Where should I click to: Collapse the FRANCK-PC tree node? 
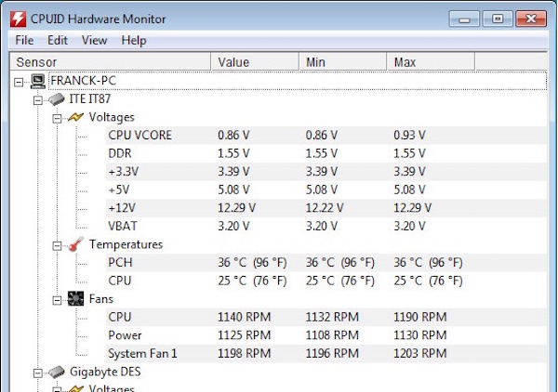[x=20, y=81]
